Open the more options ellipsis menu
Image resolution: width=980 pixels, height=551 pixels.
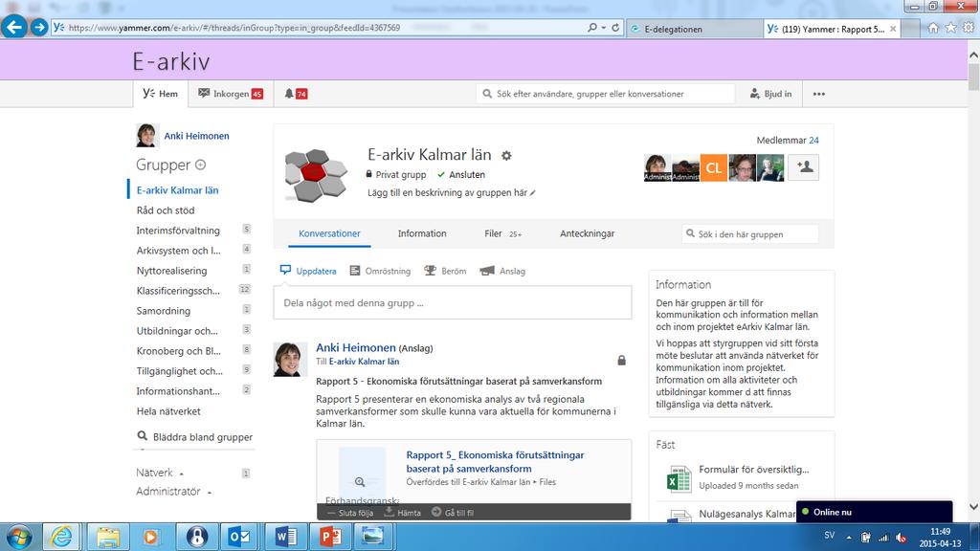click(x=819, y=94)
